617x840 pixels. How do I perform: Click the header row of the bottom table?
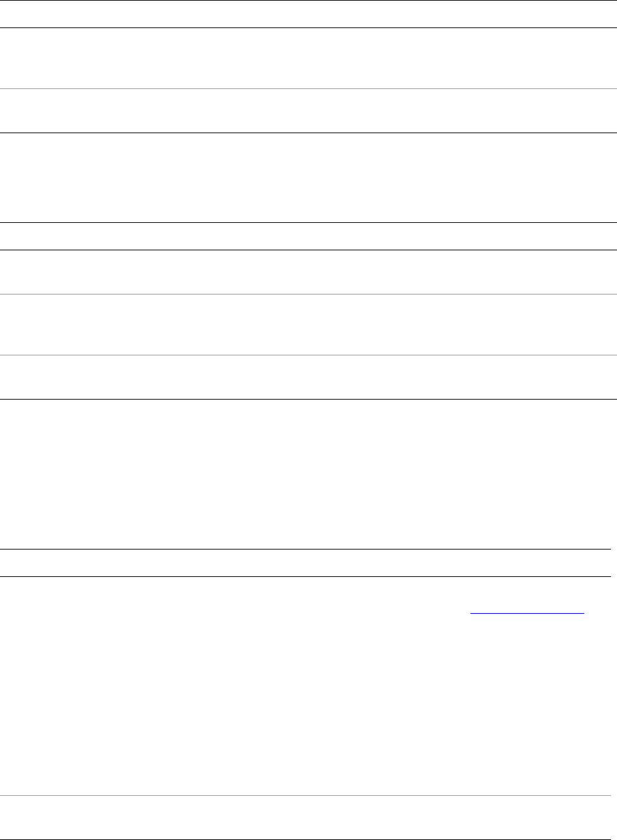(308, 563)
